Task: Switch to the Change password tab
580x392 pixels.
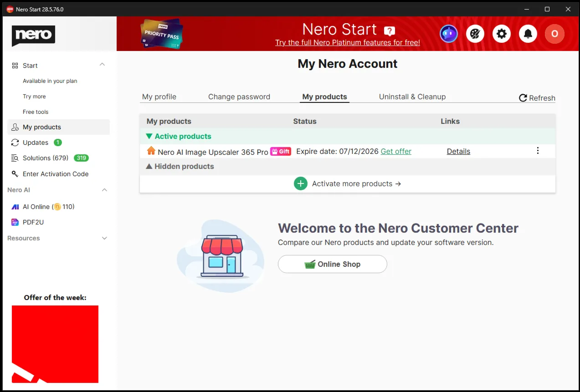Action: click(x=239, y=97)
